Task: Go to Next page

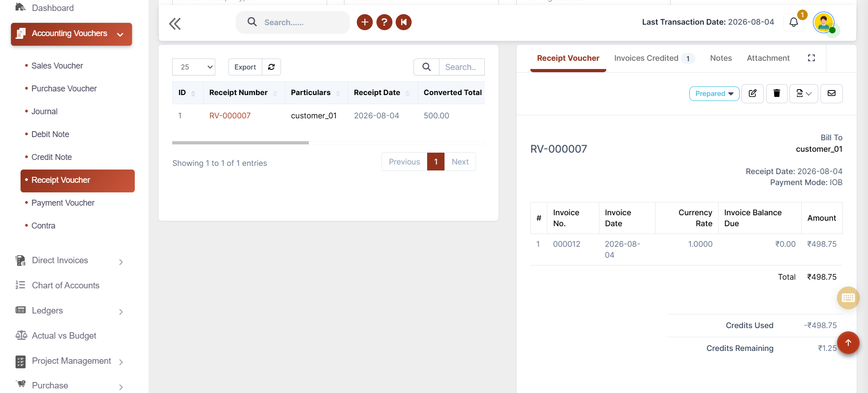Action: [x=460, y=162]
